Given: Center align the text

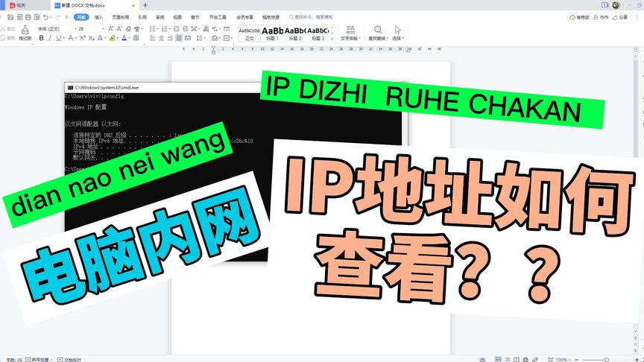Looking at the screenshot, I should (161, 38).
